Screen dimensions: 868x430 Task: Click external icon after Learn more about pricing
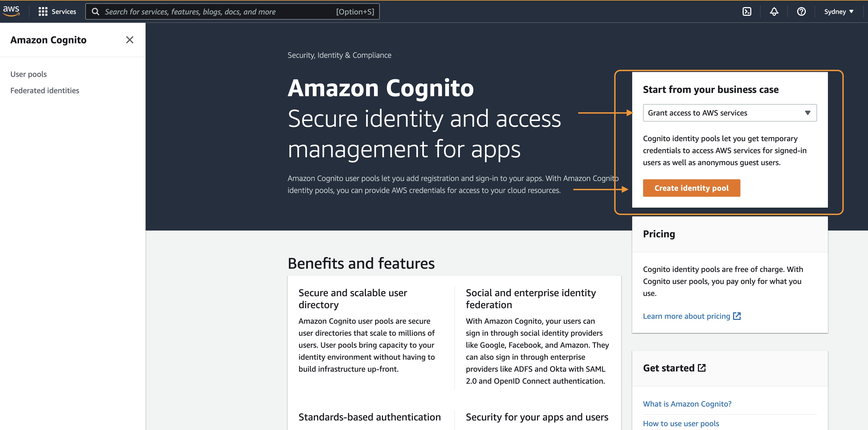pyautogui.click(x=737, y=316)
